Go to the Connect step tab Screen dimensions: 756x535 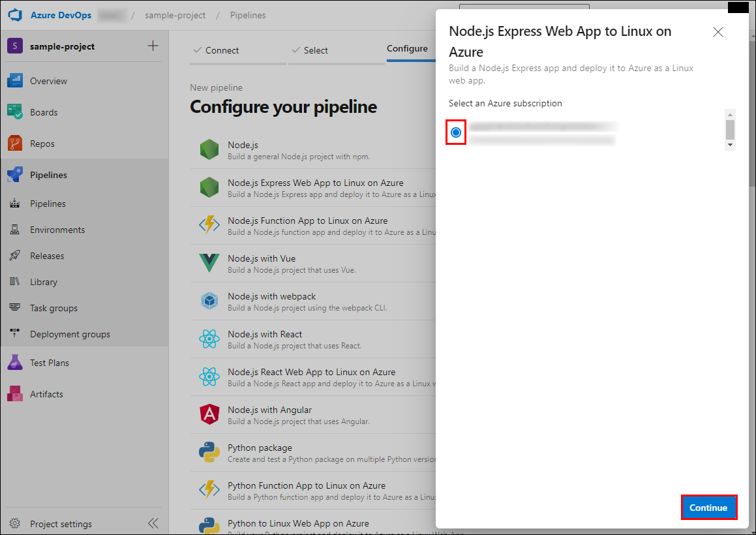tap(238, 50)
